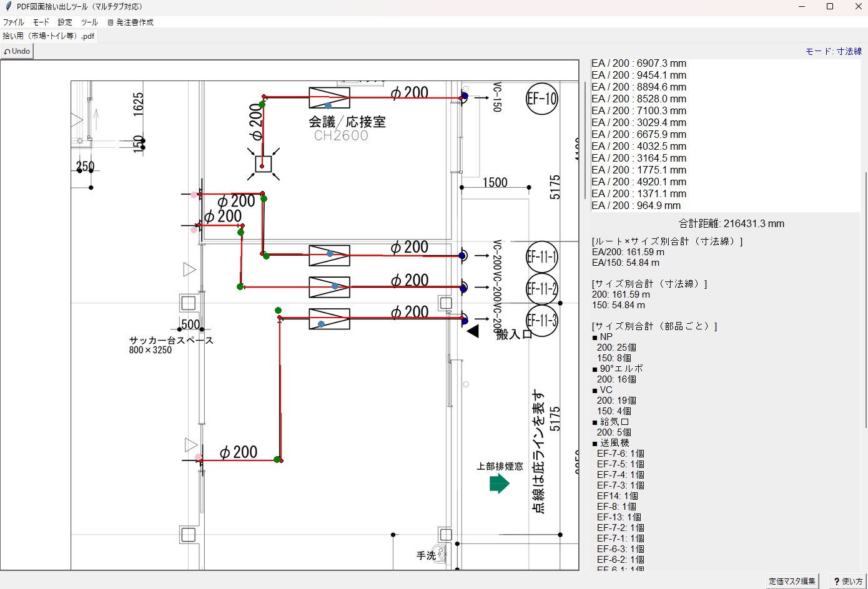Select list entry EA / 200 : 1371.1 mm

[639, 193]
